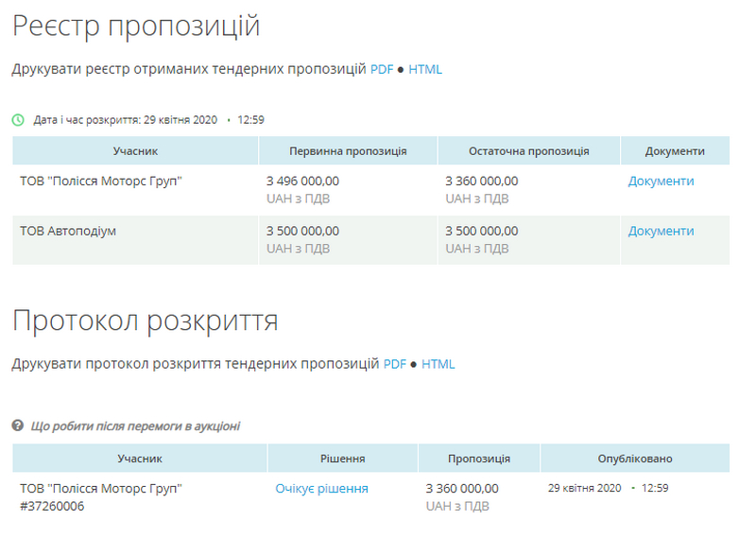
Task: Click the "Остаточна пропозиція" column header
Action: [528, 151]
